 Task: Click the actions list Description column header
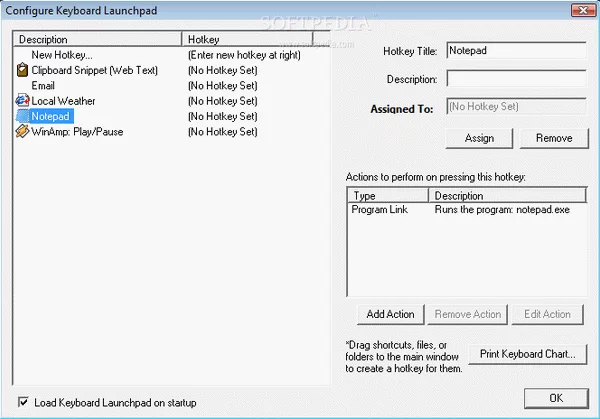click(507, 196)
